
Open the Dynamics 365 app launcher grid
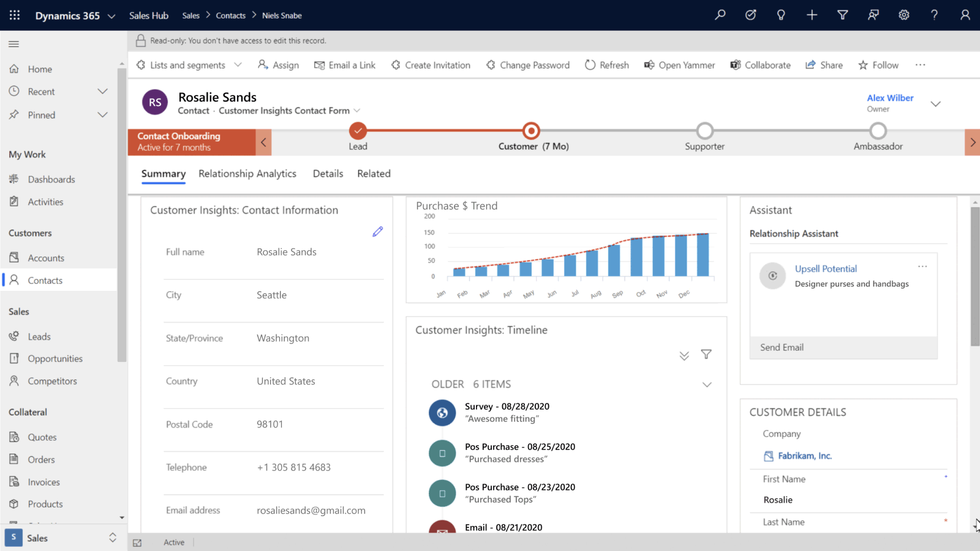pos(15,15)
